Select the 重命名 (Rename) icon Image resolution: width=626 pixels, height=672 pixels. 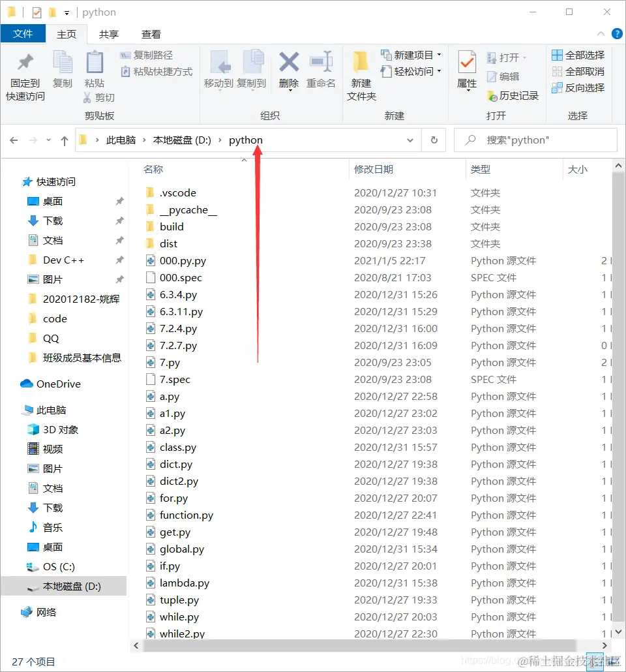[321, 69]
